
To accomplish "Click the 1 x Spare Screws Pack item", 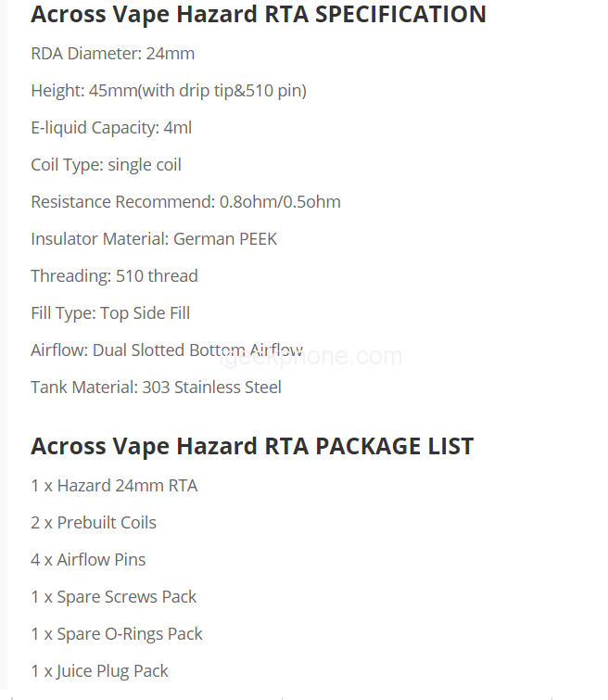I will (x=114, y=597).
